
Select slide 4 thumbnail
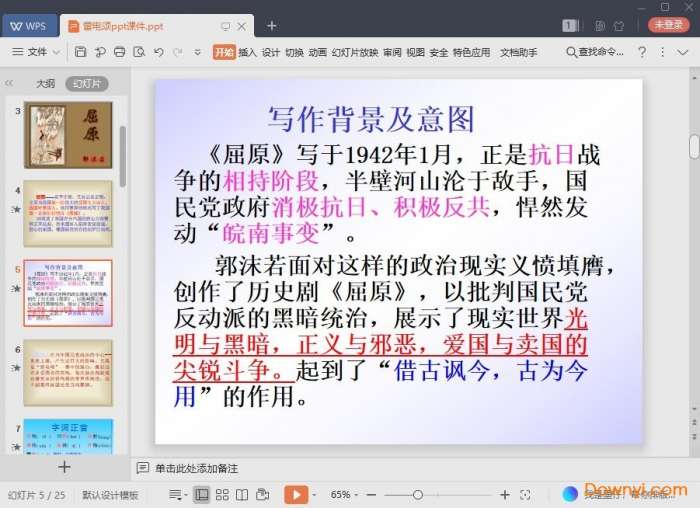(x=68, y=214)
